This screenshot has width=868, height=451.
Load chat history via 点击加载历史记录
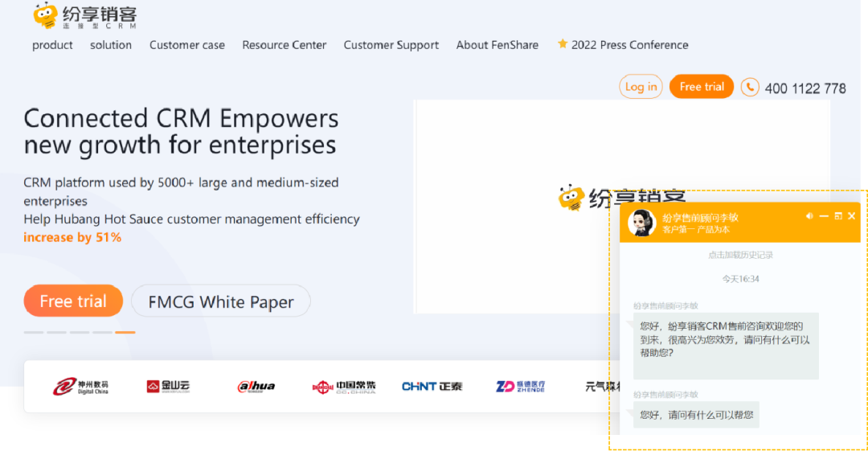click(x=741, y=255)
